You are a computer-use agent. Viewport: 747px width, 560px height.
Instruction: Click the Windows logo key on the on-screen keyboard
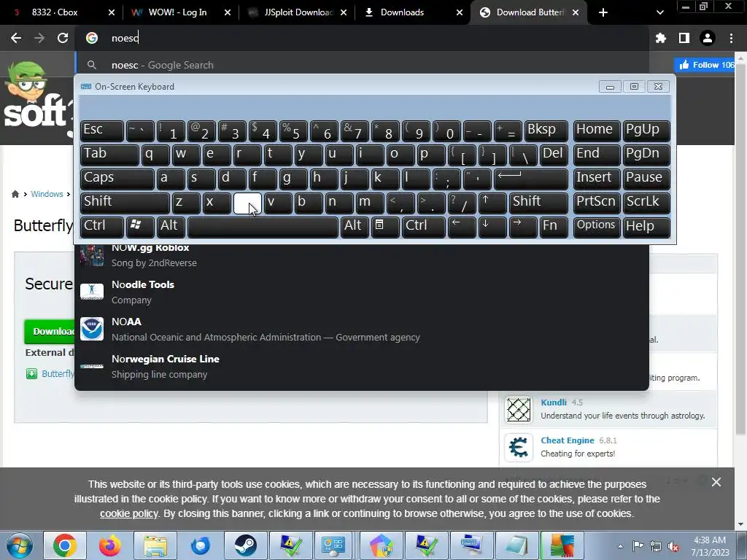pos(140,227)
